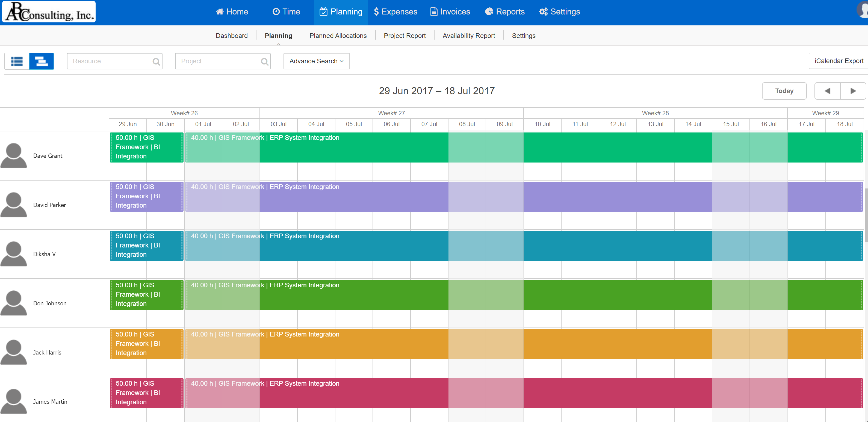Click the Today button
Screen dimensions: 868x422
[784, 91]
